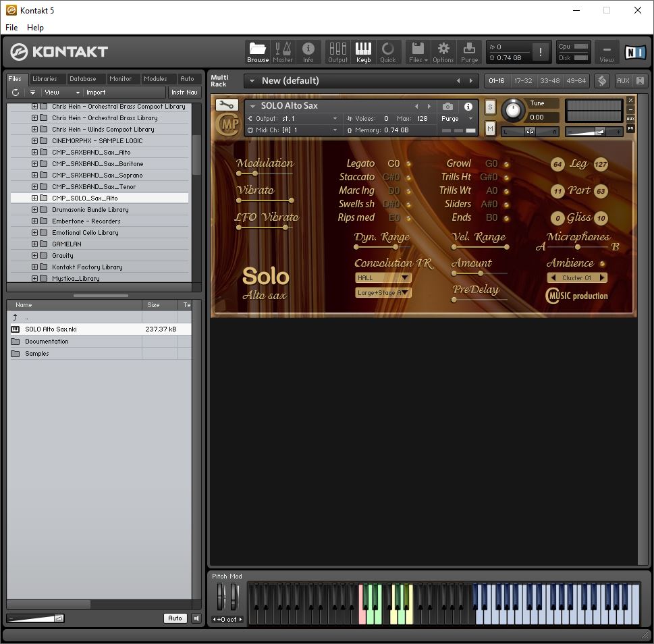Select previous instrument arrow in header
Image resolution: width=654 pixels, height=644 pixels.
416,107
